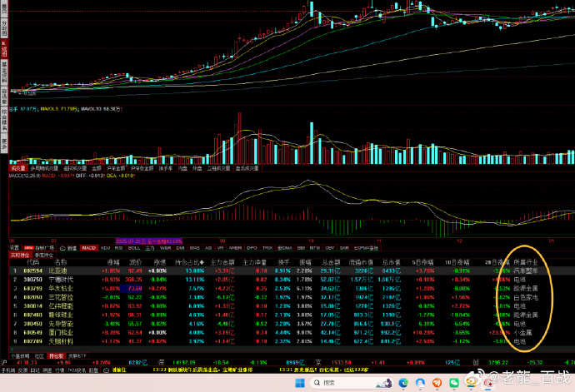Select the SAR indicator tab
The height and width of the screenshot is (392, 575).
[x=344, y=248]
